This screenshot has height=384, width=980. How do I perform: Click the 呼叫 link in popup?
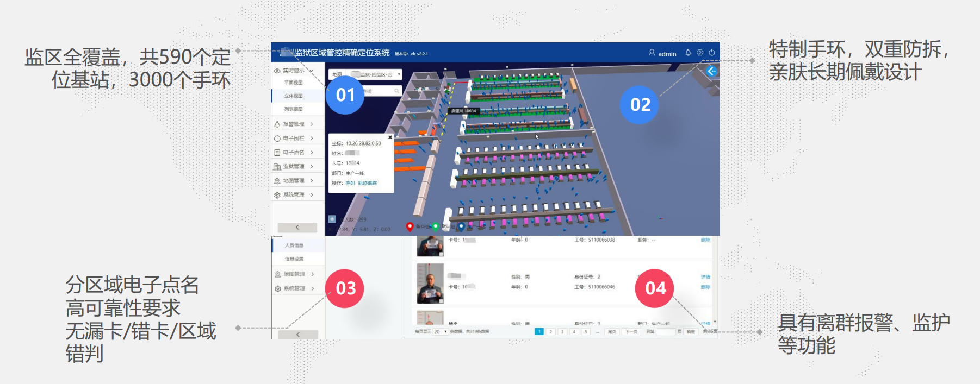[350, 183]
